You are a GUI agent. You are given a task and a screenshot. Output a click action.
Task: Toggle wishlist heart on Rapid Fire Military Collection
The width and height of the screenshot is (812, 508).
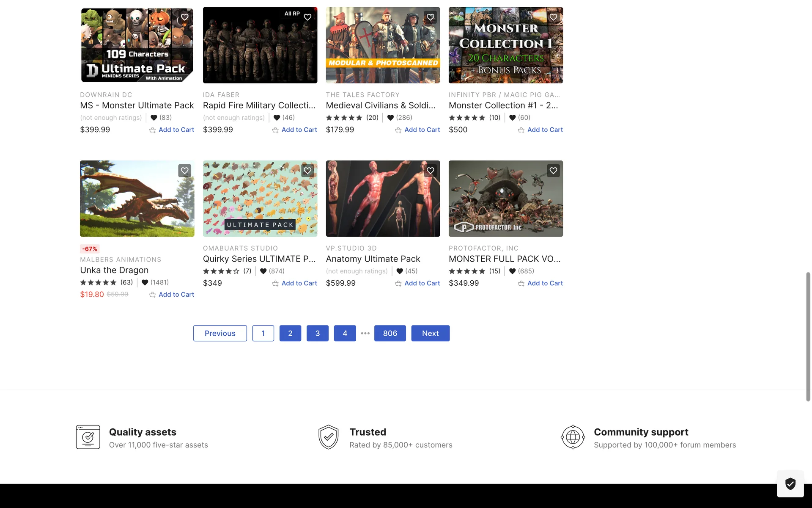pyautogui.click(x=307, y=17)
